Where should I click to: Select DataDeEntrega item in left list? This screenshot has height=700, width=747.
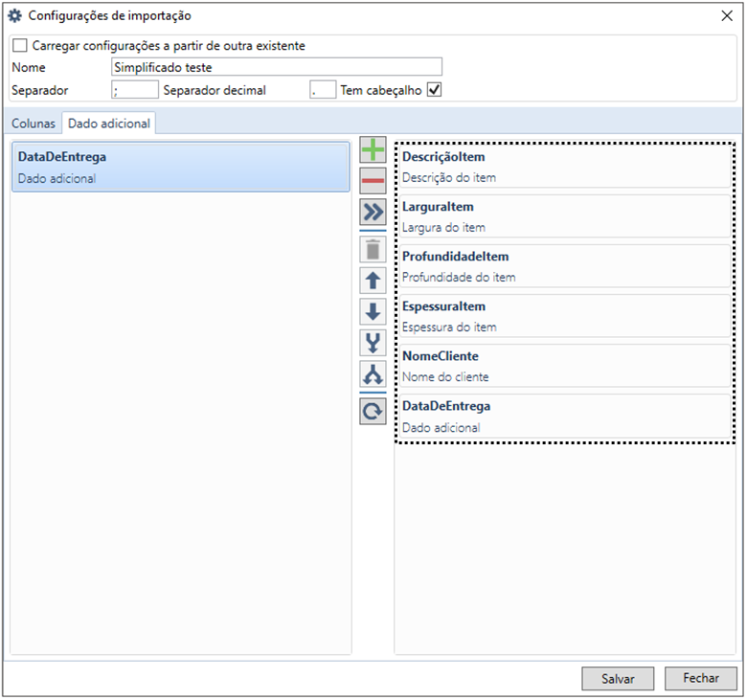[181, 168]
